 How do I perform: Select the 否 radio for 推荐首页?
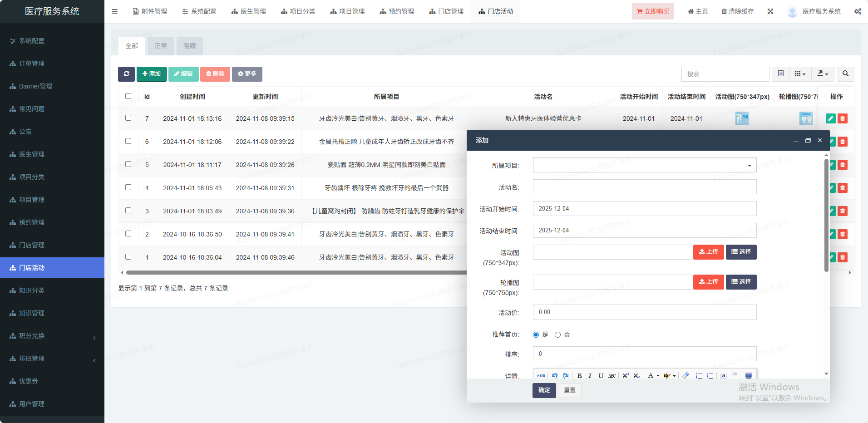click(x=557, y=335)
